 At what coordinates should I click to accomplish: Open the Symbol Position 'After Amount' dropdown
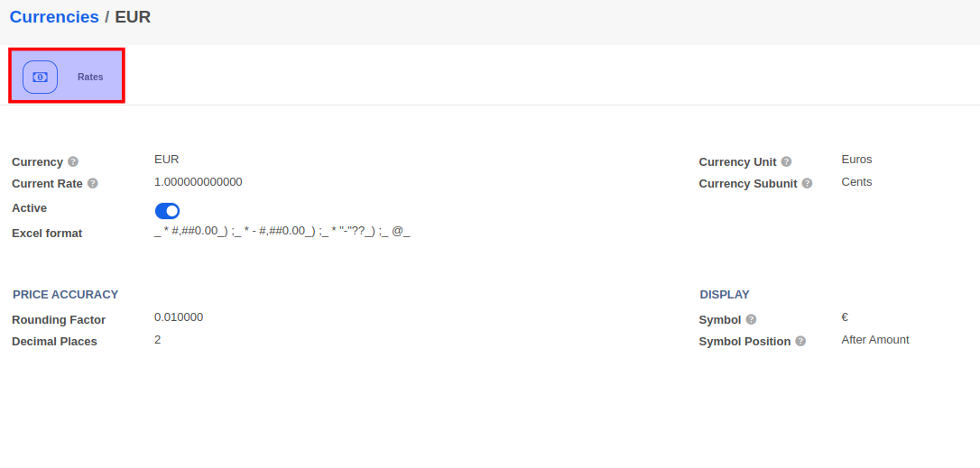(874, 340)
